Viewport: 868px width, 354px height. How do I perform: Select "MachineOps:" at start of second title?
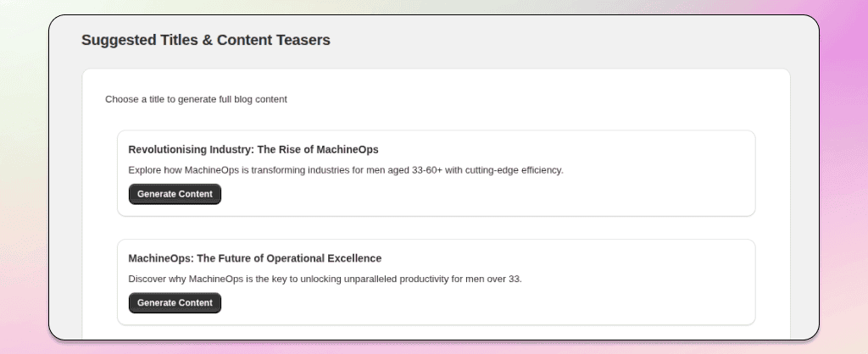point(159,258)
